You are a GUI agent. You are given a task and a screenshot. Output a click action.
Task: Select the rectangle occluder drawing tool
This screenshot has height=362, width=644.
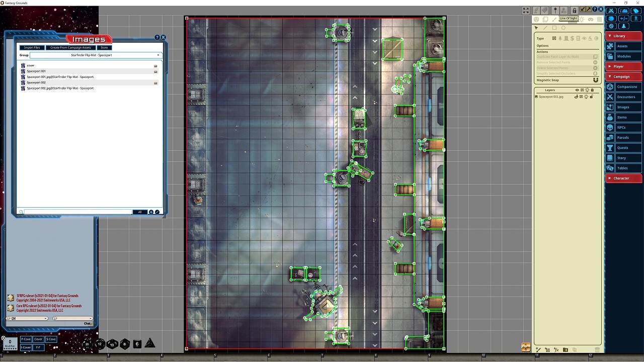(554, 28)
